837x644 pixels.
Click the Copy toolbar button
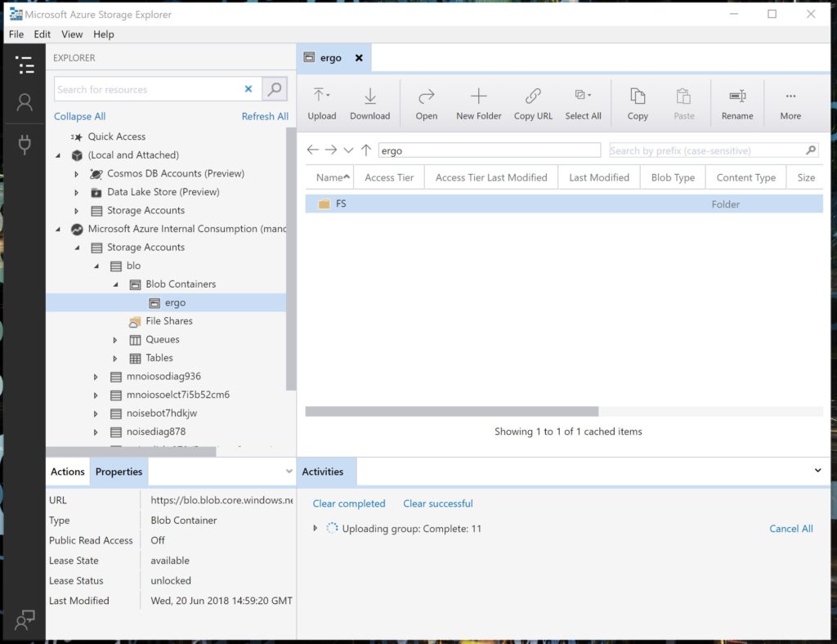coord(638,104)
